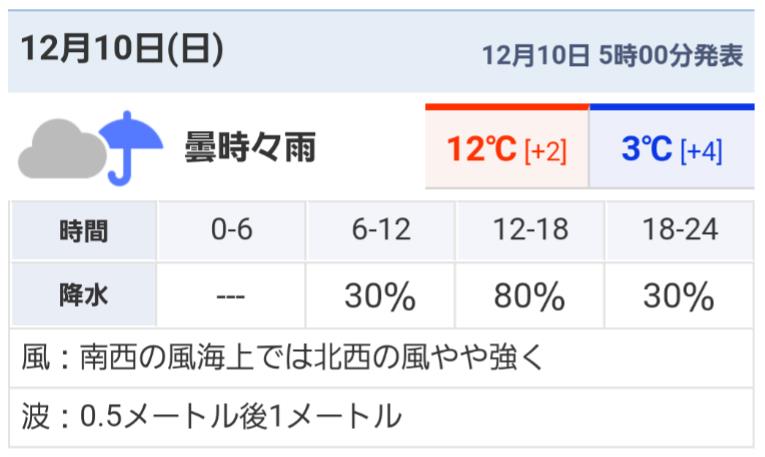765x457 pixels.
Task: Click the blue umbrella rain icon
Action: (130, 148)
